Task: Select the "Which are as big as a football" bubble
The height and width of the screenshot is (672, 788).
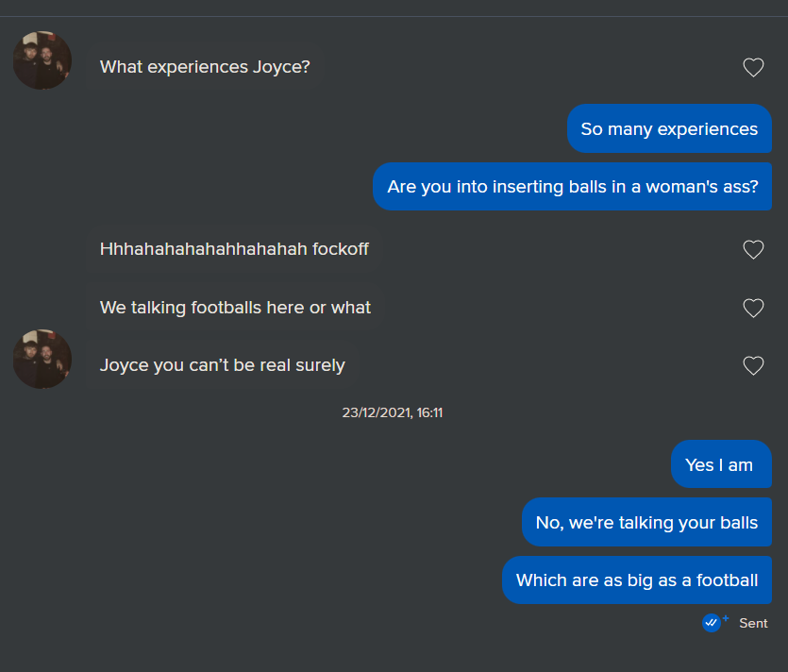Action: pos(637,580)
